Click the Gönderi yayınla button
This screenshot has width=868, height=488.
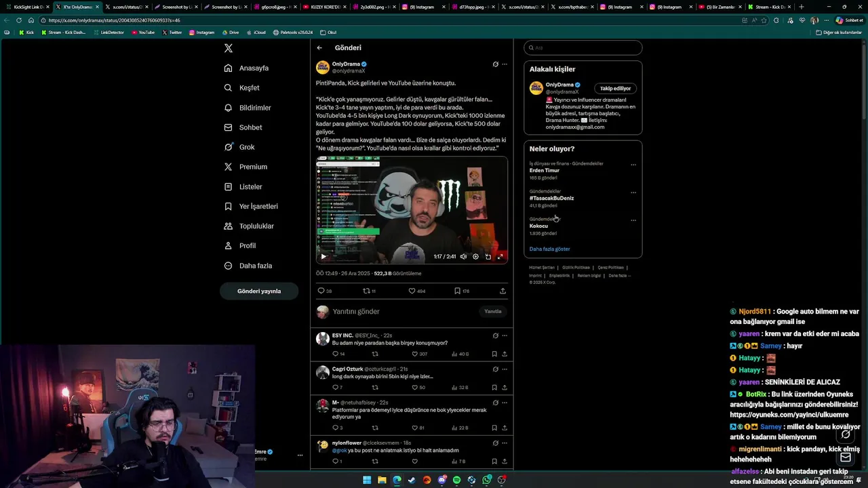(x=259, y=291)
